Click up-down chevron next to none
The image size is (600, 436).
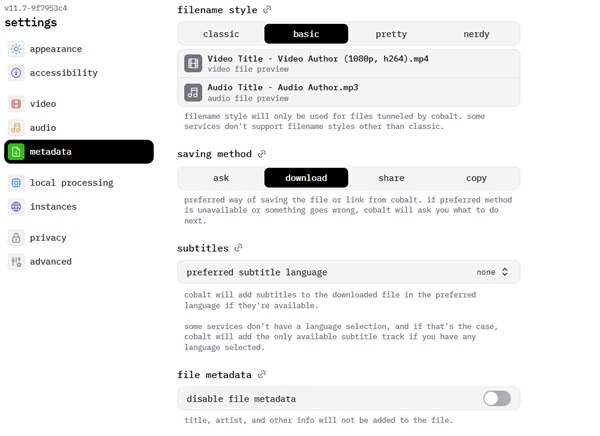click(505, 272)
